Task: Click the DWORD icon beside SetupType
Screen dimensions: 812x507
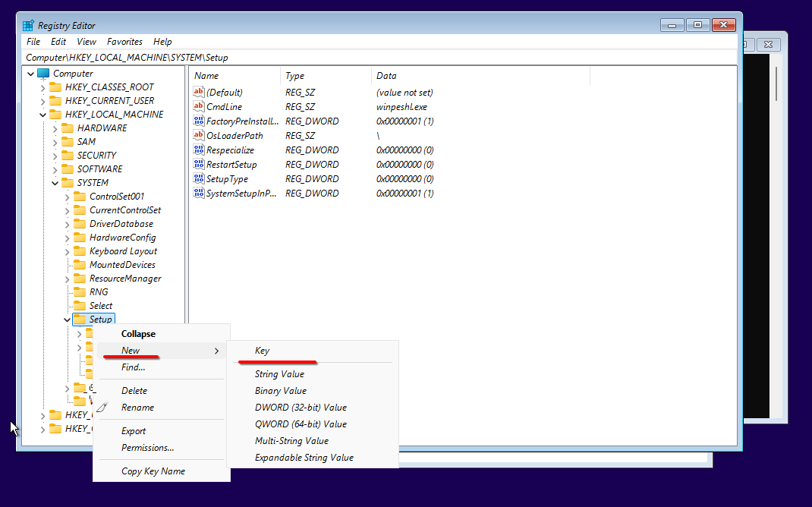Action: click(x=198, y=178)
